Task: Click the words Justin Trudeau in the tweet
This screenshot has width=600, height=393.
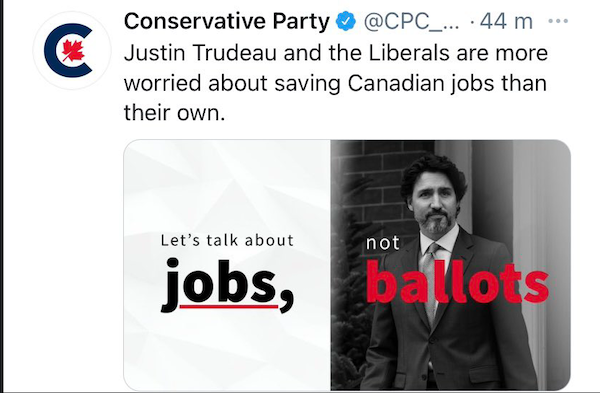Action: tap(200, 53)
